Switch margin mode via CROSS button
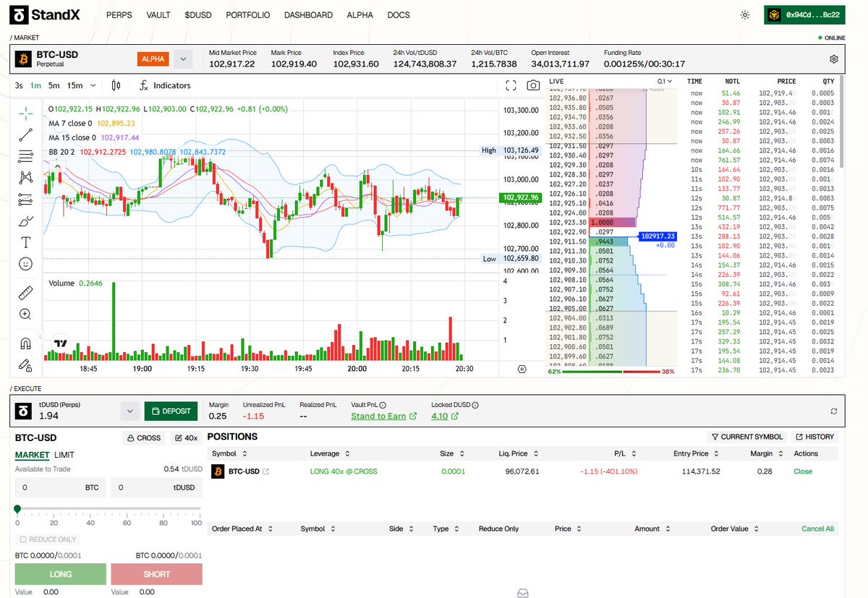This screenshot has width=868, height=598. [x=143, y=437]
